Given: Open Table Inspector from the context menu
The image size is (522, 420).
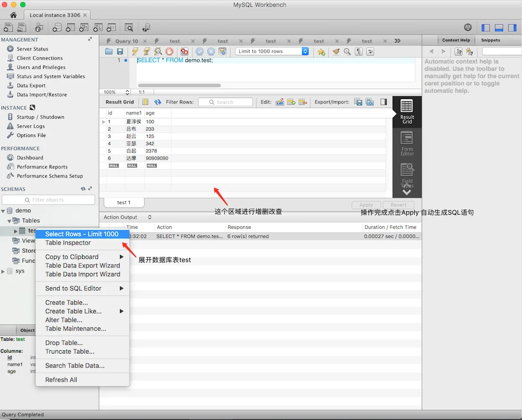Looking at the screenshot, I should point(83,243).
